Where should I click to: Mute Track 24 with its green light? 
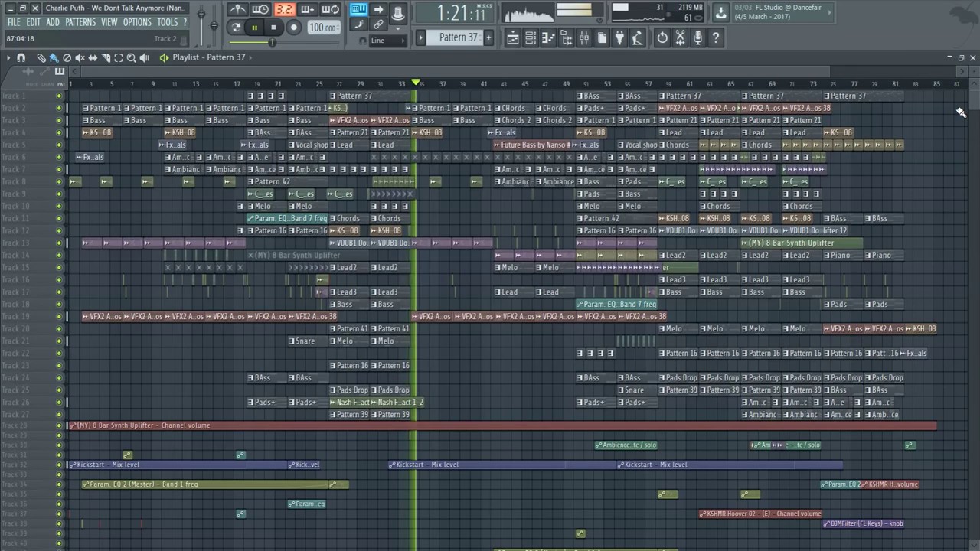tap(59, 377)
